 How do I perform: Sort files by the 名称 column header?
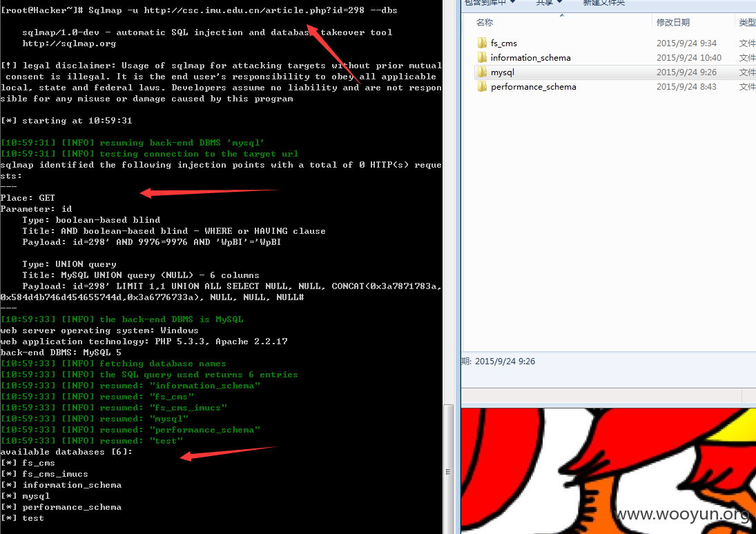click(485, 22)
